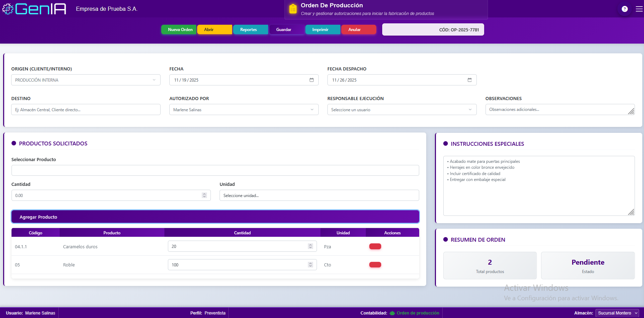The image size is (644, 318).
Task: Change the Almacén Sucursal Montero selector
Action: point(617,313)
